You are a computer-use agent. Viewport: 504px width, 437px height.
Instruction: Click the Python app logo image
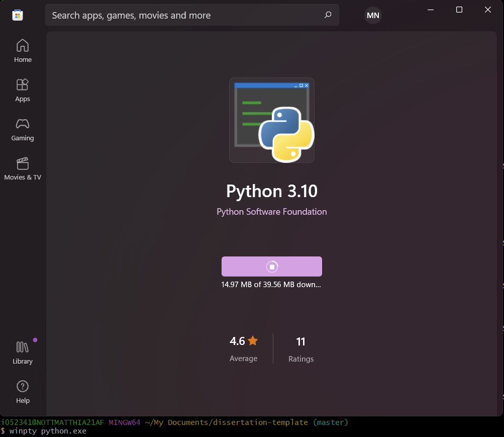[272, 120]
